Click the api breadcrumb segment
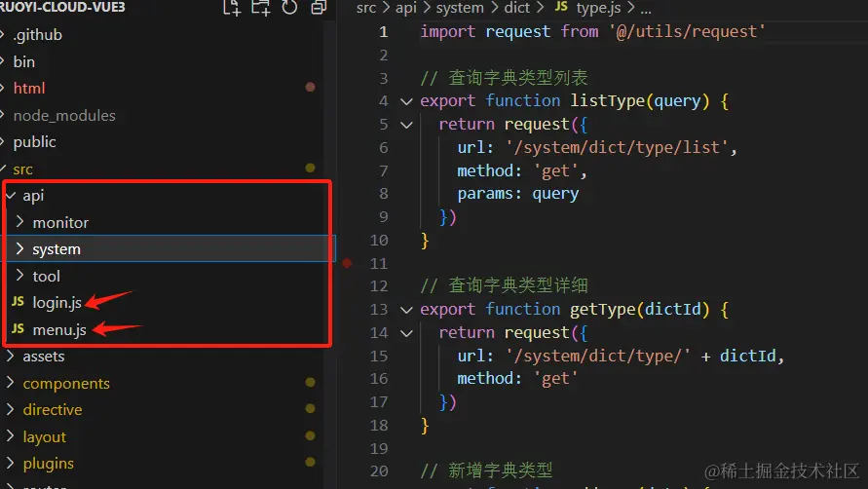The image size is (868, 489). tap(406, 8)
